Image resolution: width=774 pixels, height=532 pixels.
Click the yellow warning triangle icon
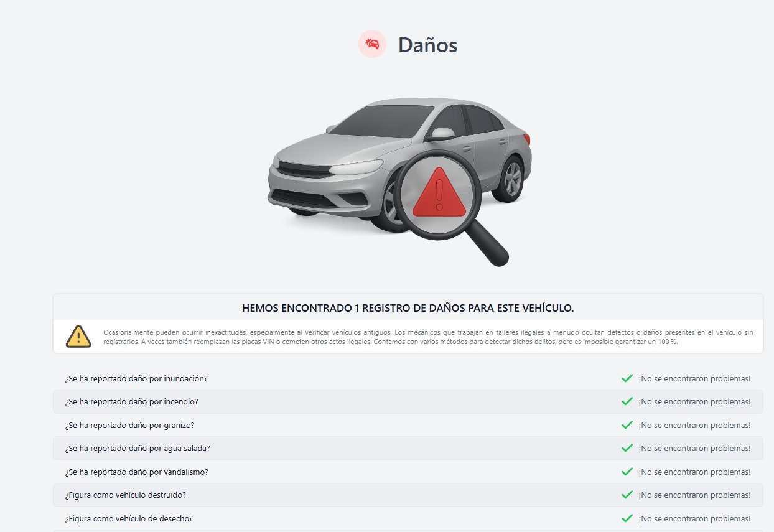point(78,337)
